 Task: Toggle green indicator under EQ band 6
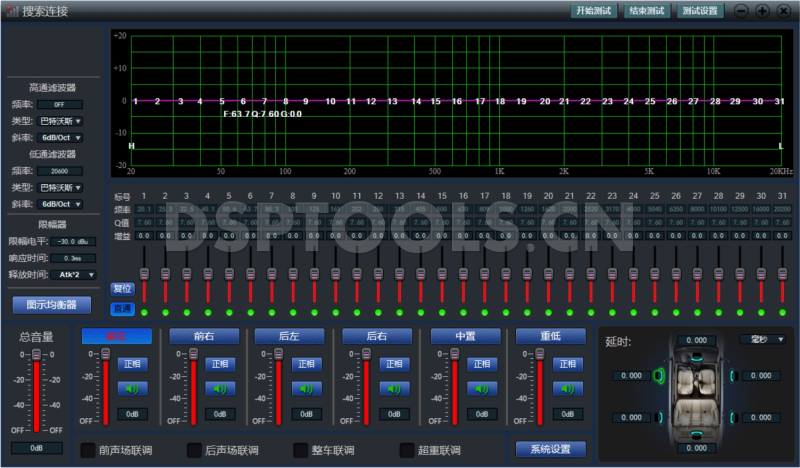pos(251,312)
